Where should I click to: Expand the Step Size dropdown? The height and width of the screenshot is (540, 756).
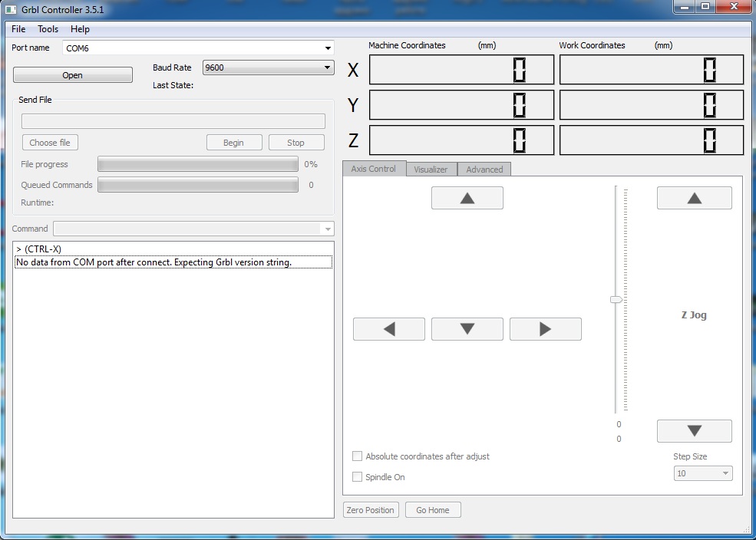coord(725,473)
